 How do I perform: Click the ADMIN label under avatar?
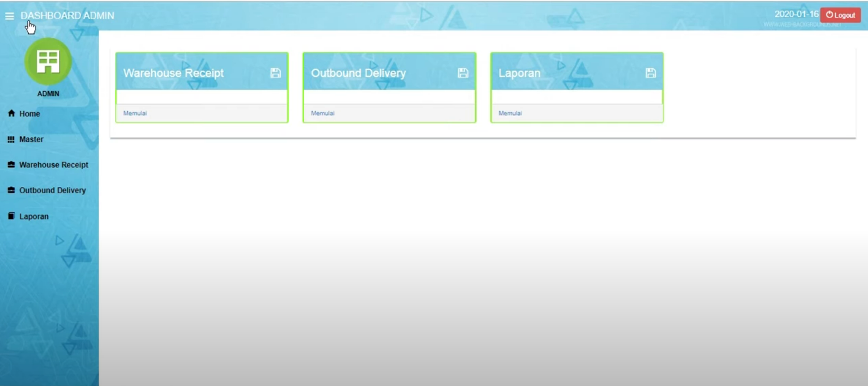(x=48, y=94)
